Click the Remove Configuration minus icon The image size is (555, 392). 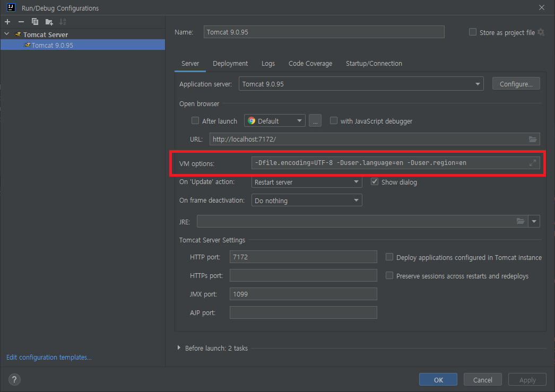click(x=21, y=22)
